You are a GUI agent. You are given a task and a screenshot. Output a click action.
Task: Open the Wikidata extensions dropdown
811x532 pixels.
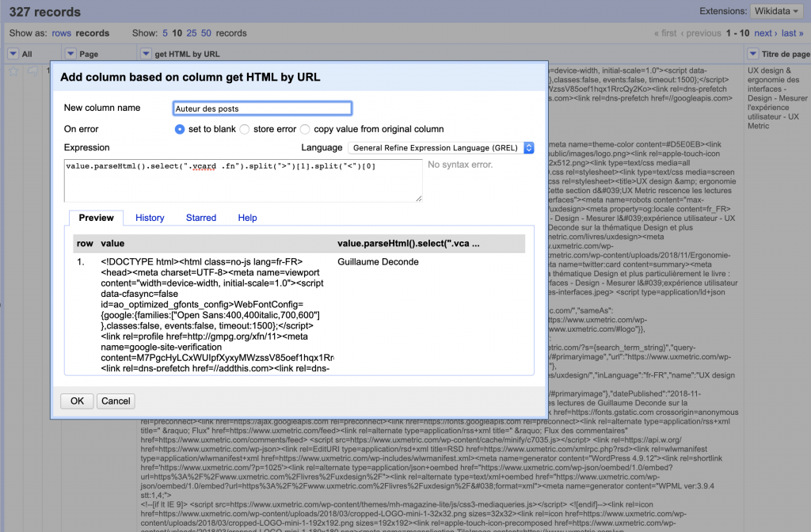click(x=776, y=11)
